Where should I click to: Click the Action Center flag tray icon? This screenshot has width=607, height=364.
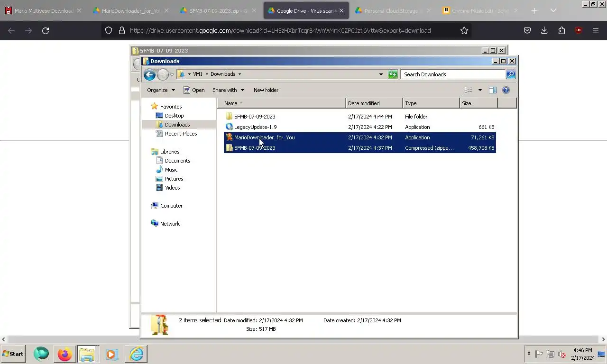[x=539, y=354]
